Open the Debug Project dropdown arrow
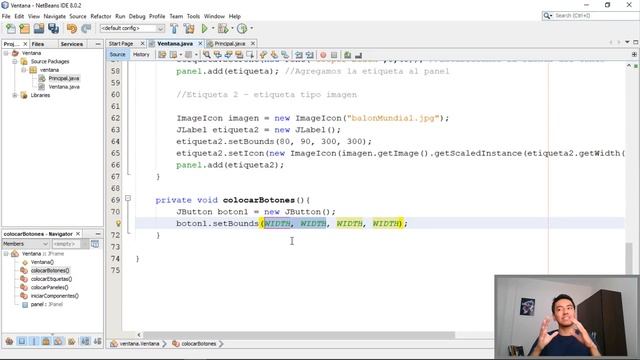This screenshot has width=640, height=360. pos(232,28)
